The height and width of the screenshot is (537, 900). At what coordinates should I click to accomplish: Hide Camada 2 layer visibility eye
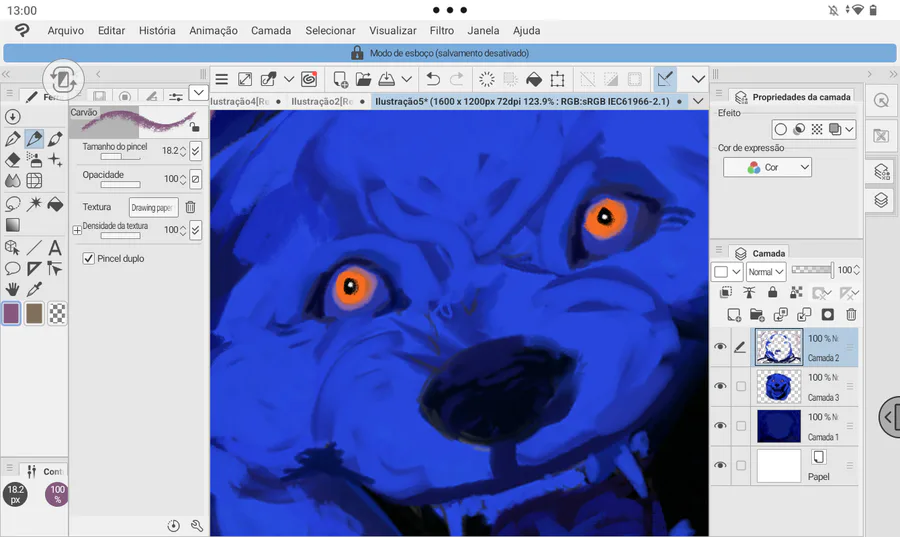[x=720, y=347]
